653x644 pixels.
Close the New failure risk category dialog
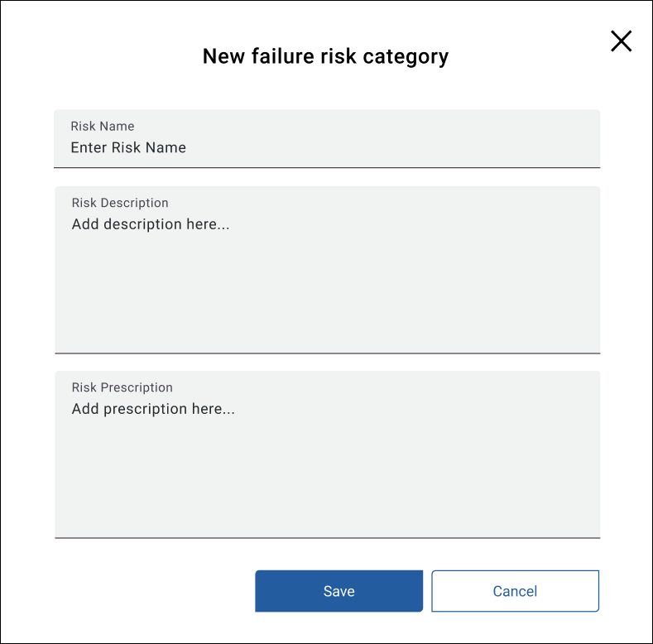click(621, 41)
